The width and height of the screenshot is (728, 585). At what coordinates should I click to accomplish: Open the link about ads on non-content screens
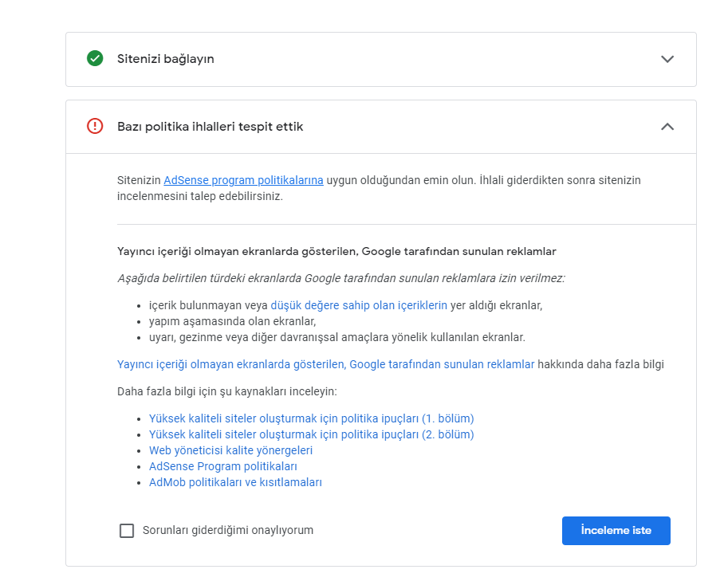pyautogui.click(x=325, y=364)
